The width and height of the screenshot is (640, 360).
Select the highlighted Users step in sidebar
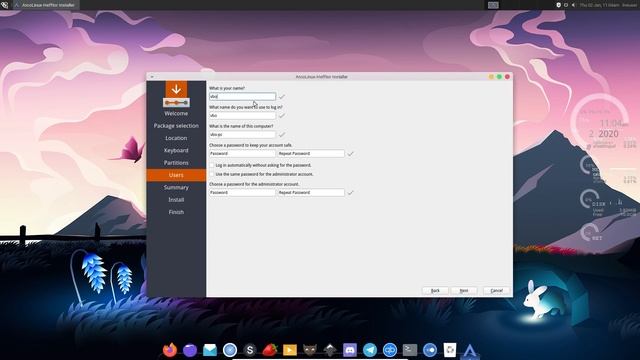pos(176,175)
